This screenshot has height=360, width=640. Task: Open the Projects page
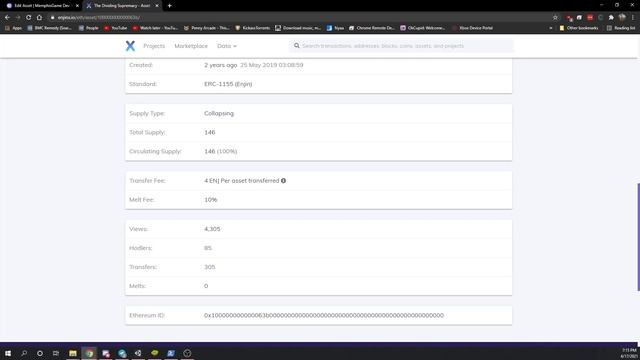point(154,46)
